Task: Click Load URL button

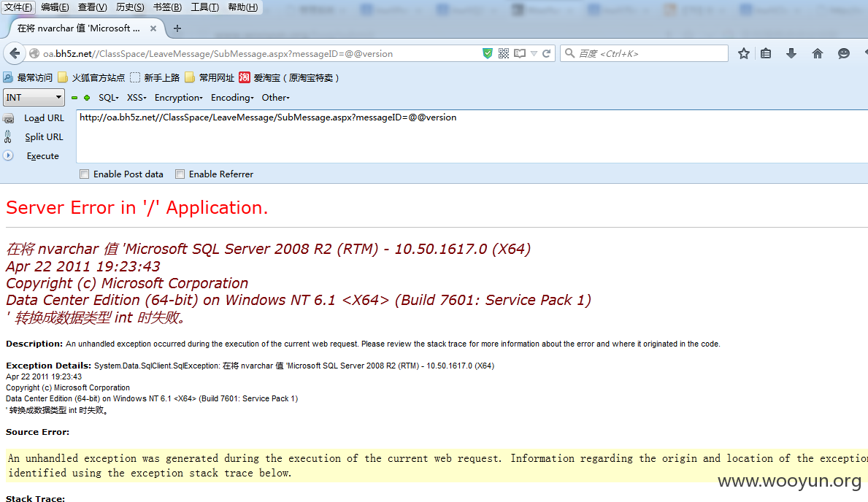Action: [45, 118]
